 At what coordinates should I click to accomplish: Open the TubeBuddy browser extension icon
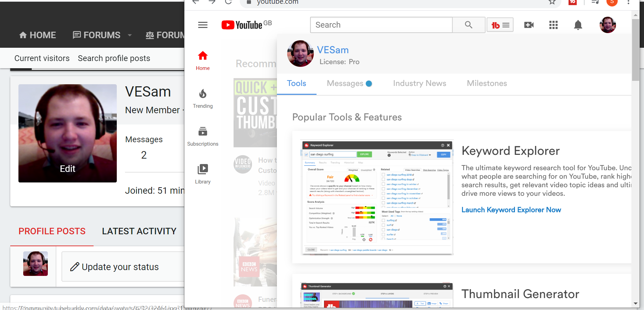click(x=573, y=2)
